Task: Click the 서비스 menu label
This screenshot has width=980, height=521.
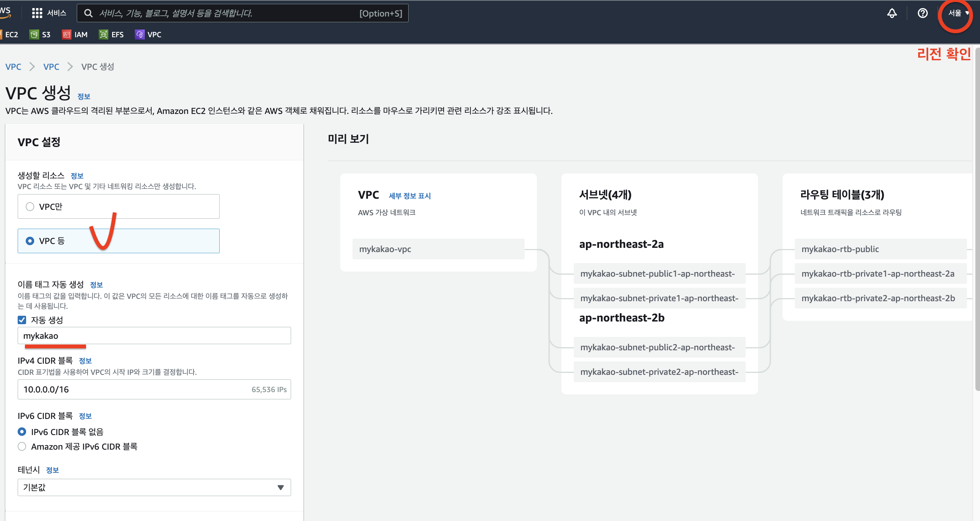Action: (57, 13)
